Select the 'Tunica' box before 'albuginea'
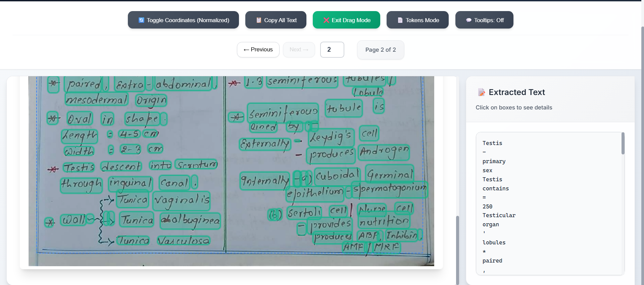Viewport: 644px width, 285px height. (137, 220)
